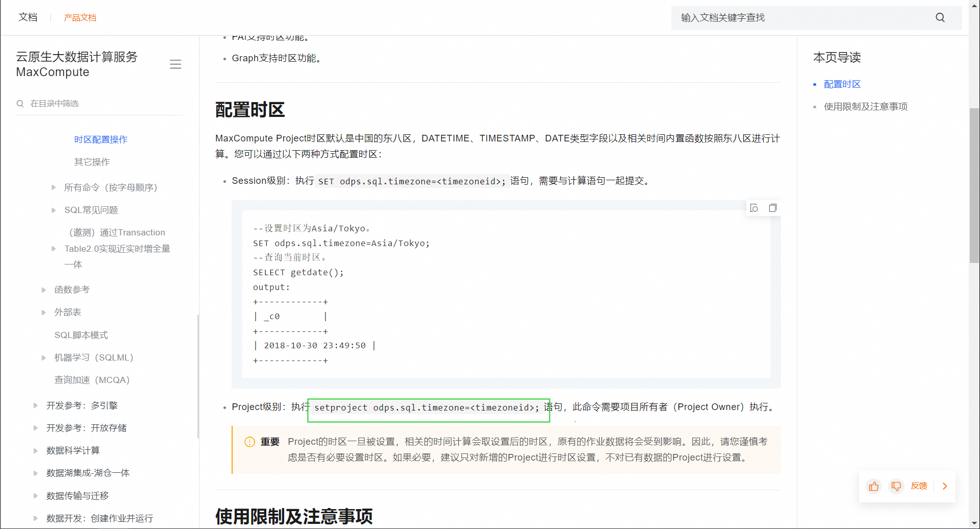Select 其它操作 in the sidebar
The width and height of the screenshot is (980, 529).
coord(92,162)
